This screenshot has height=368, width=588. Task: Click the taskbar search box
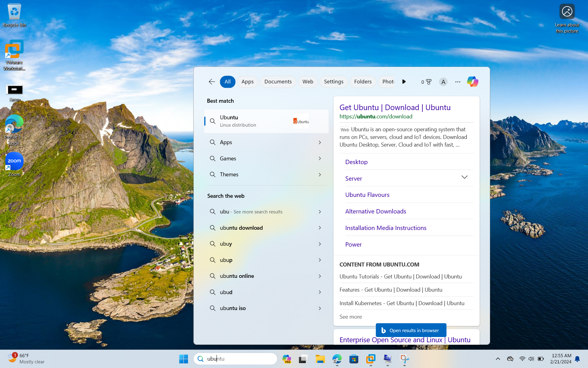pyautogui.click(x=235, y=359)
